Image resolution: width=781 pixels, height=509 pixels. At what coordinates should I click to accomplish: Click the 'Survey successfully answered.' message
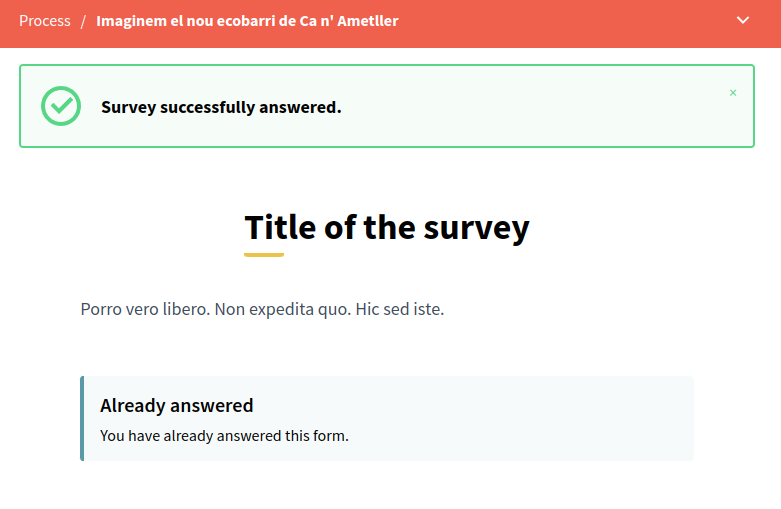pyautogui.click(x=221, y=107)
